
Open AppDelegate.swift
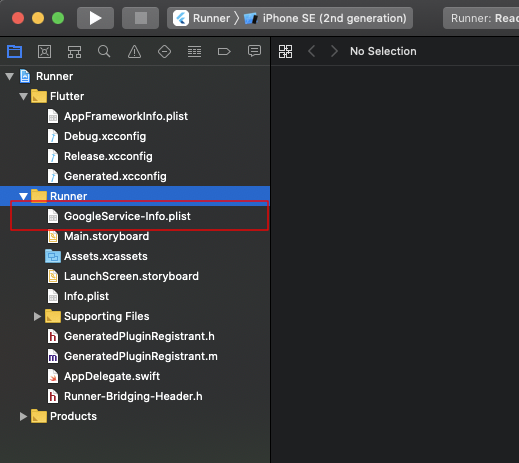pyautogui.click(x=104, y=376)
